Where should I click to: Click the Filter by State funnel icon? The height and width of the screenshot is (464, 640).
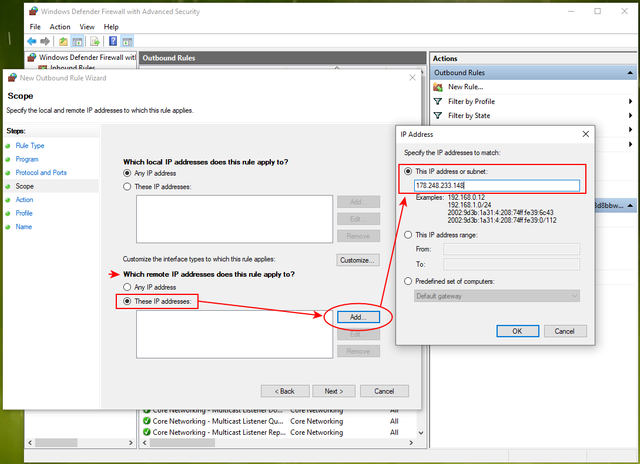click(438, 115)
